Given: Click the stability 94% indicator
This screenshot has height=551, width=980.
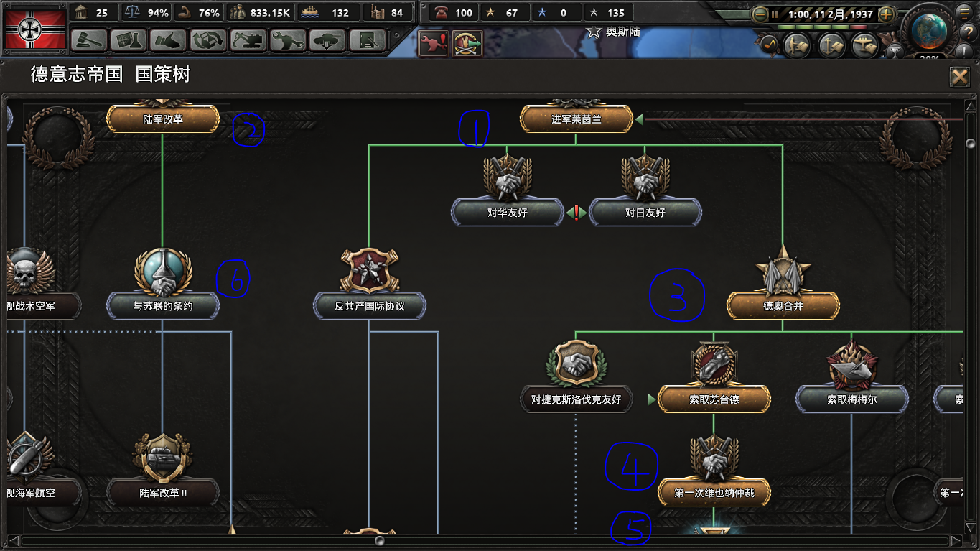Looking at the screenshot, I should click(147, 12).
